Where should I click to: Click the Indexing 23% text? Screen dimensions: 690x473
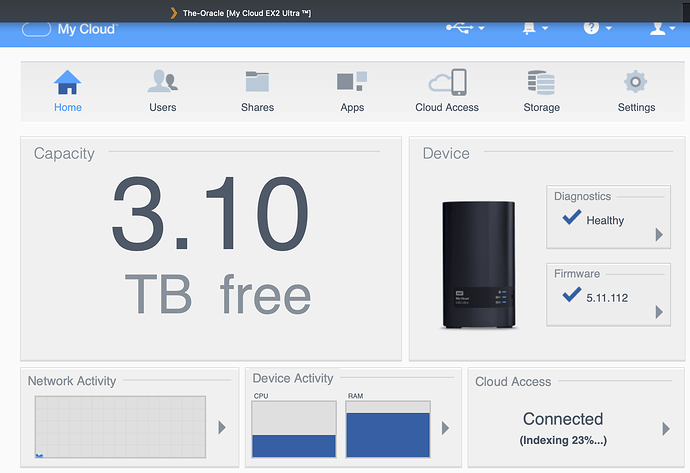tap(563, 440)
